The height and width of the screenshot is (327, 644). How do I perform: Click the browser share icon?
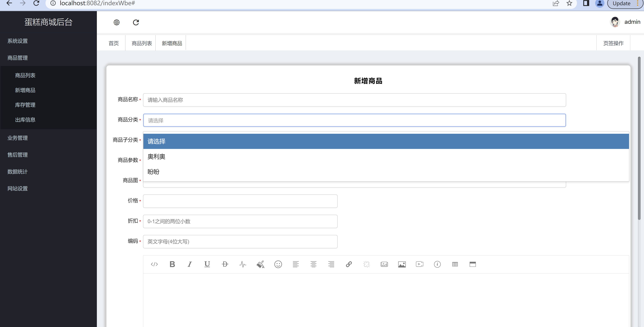pos(556,3)
